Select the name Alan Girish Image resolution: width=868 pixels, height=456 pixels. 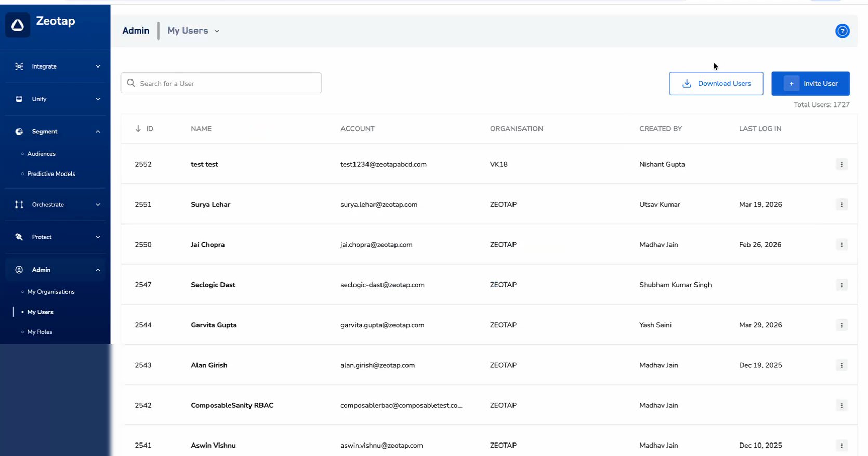tap(209, 365)
